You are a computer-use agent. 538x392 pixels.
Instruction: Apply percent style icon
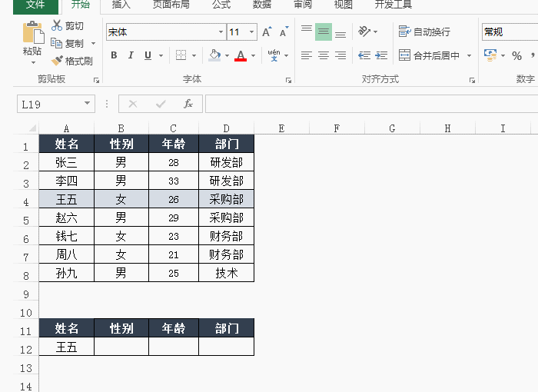[x=516, y=55]
